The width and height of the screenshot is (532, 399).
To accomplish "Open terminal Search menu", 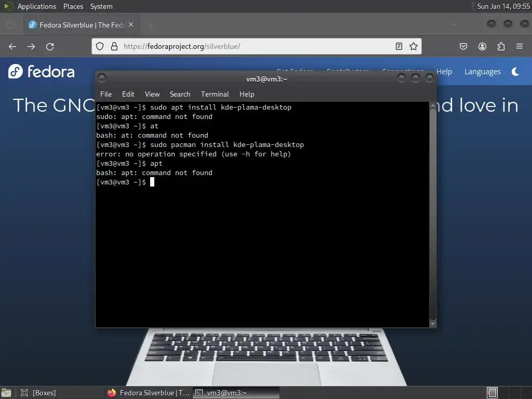I will (180, 95).
